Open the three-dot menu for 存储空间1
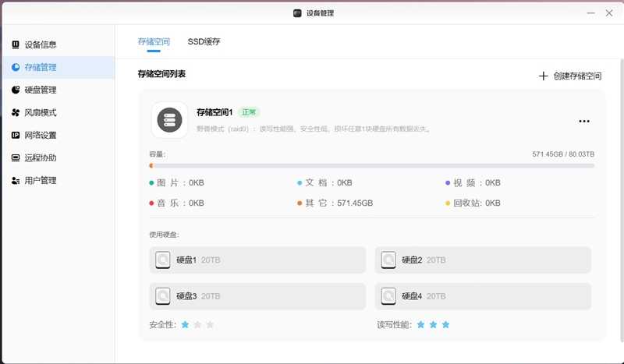The image size is (624, 364). pos(584,121)
